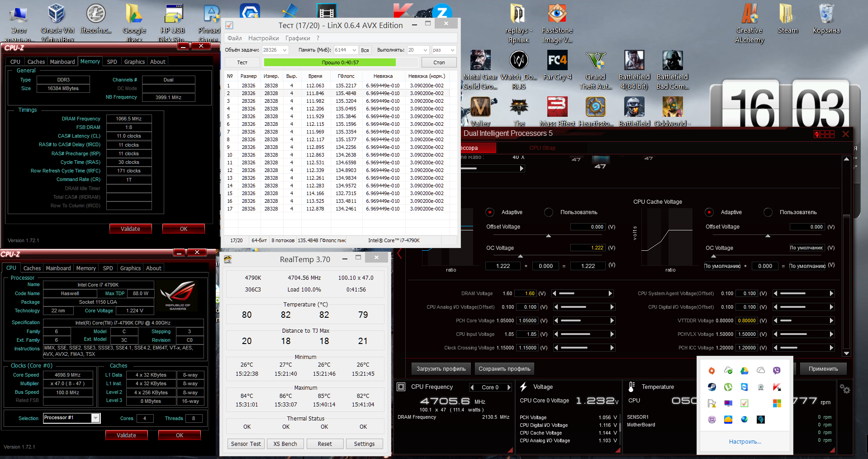The image size is (868, 459).
Task: Open the Память (МиБ) combo box in LinX
Action: click(345, 50)
